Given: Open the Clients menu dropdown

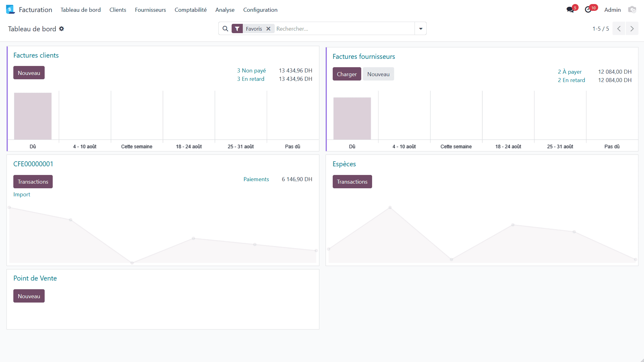Looking at the screenshot, I should (118, 10).
